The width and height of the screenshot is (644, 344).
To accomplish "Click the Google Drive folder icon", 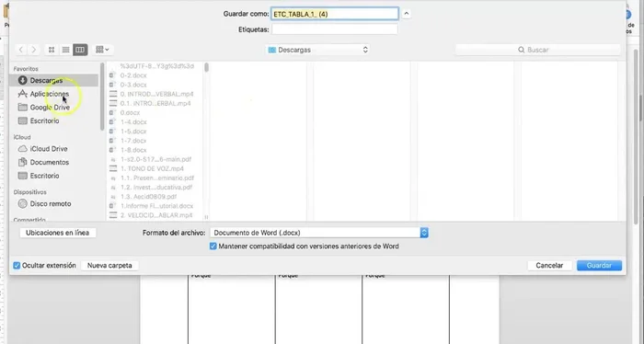I will point(23,108).
